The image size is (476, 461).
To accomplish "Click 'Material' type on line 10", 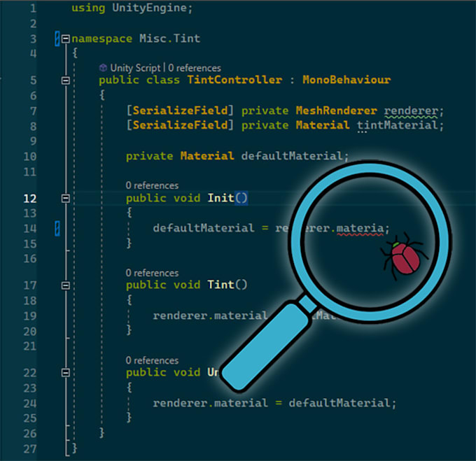I will pyautogui.click(x=207, y=156).
